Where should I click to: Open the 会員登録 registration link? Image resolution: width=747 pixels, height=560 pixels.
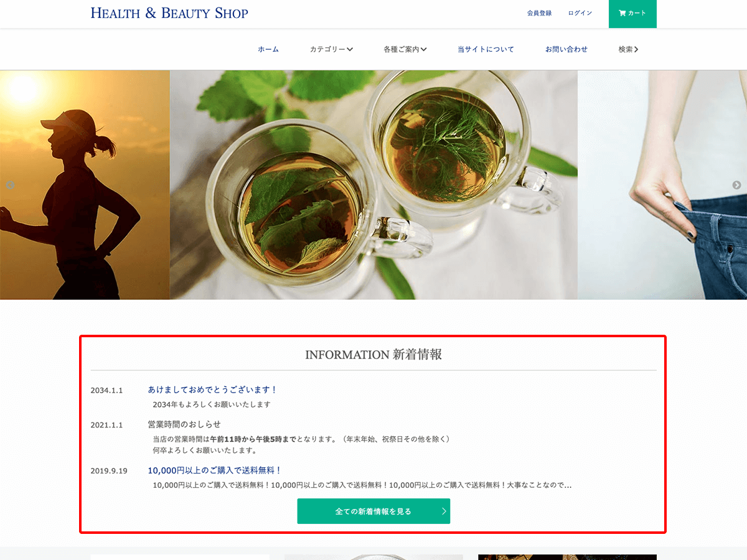tap(539, 13)
